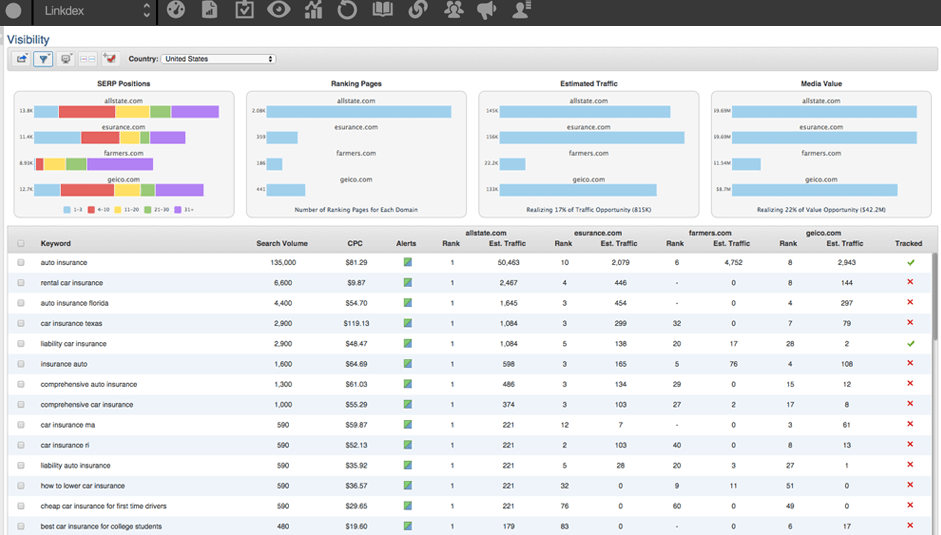Open the megaphone icon in top navigation
The image size is (941, 535).
tap(487, 11)
